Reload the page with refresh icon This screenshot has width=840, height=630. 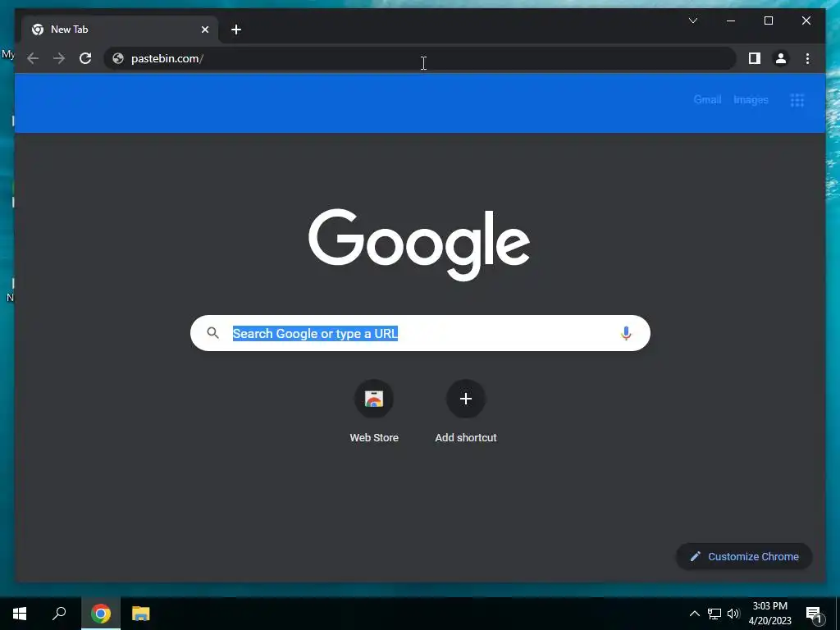coord(85,58)
